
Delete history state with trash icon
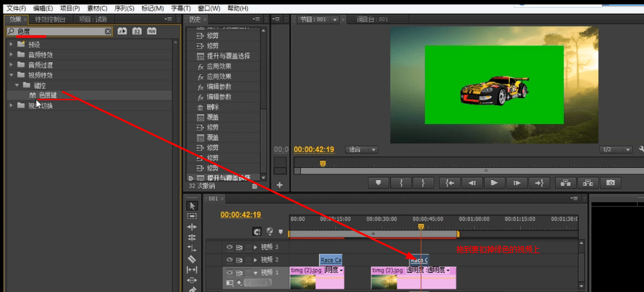coord(254,186)
